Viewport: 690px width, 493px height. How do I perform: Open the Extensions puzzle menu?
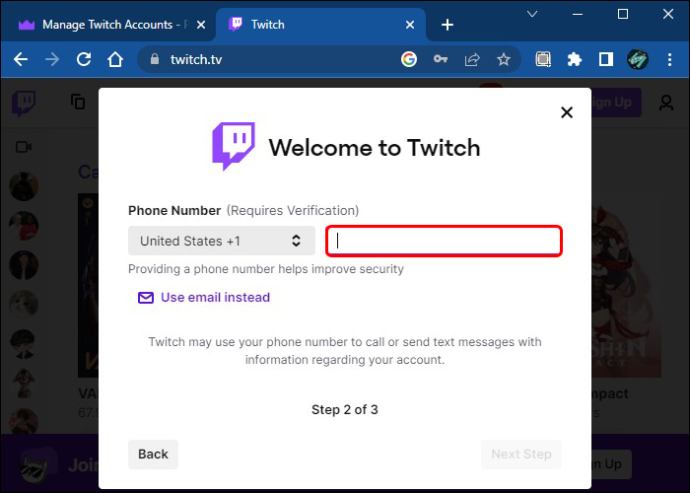(574, 59)
